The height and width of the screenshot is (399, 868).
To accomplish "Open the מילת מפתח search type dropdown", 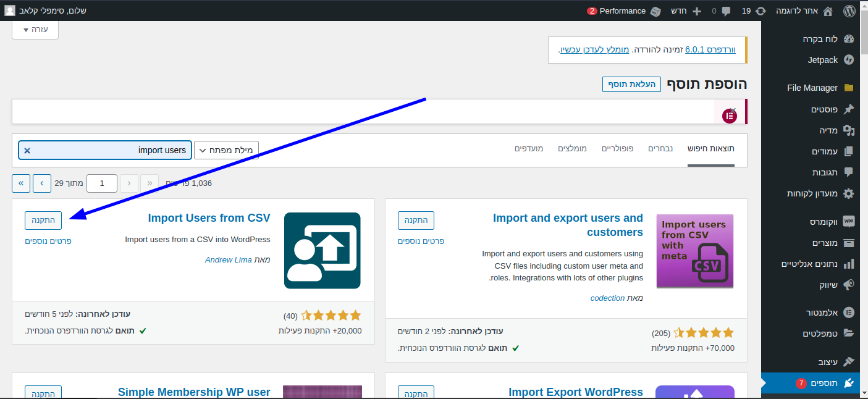I will coord(226,150).
